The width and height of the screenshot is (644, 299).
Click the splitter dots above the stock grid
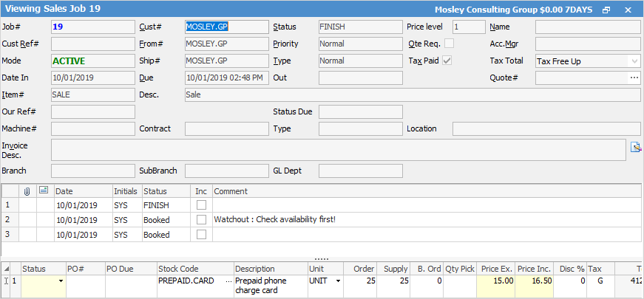[322, 258]
